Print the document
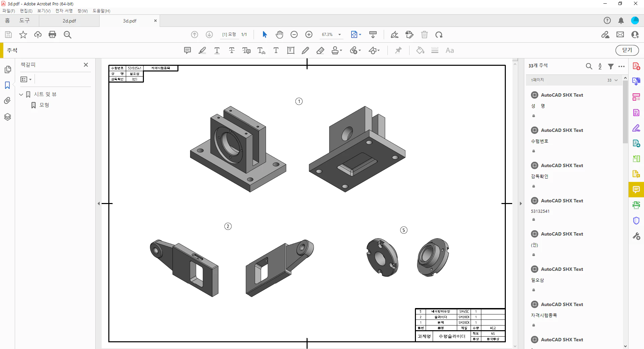This screenshot has height=349, width=644. click(x=52, y=35)
